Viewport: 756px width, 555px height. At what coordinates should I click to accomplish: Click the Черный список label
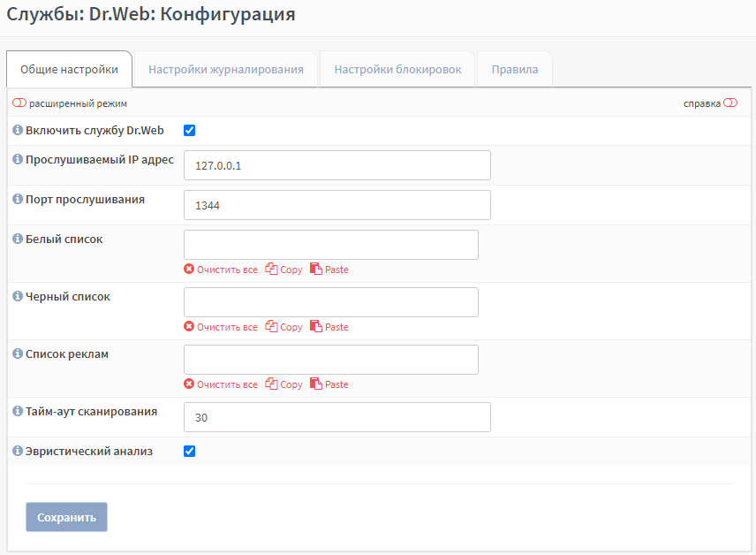67,296
